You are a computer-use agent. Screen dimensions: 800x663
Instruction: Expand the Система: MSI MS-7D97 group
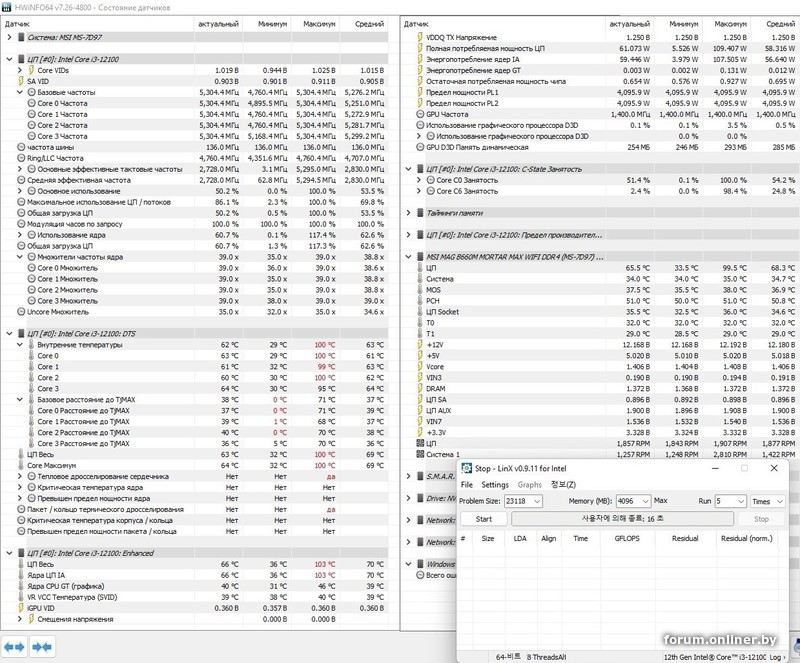point(9,36)
